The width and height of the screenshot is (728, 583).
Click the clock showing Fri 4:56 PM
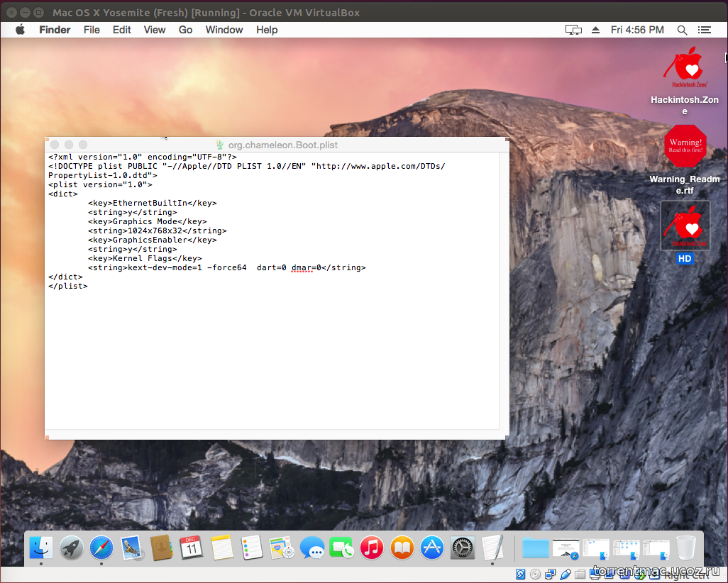tap(637, 30)
